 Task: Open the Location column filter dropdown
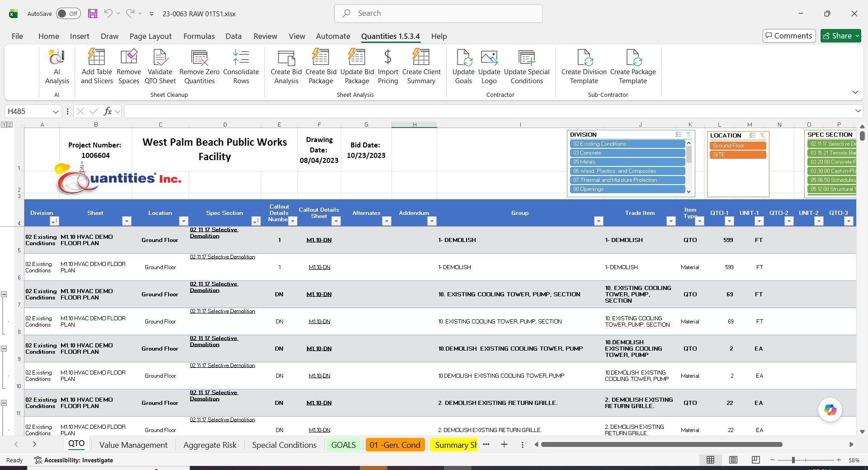click(184, 221)
